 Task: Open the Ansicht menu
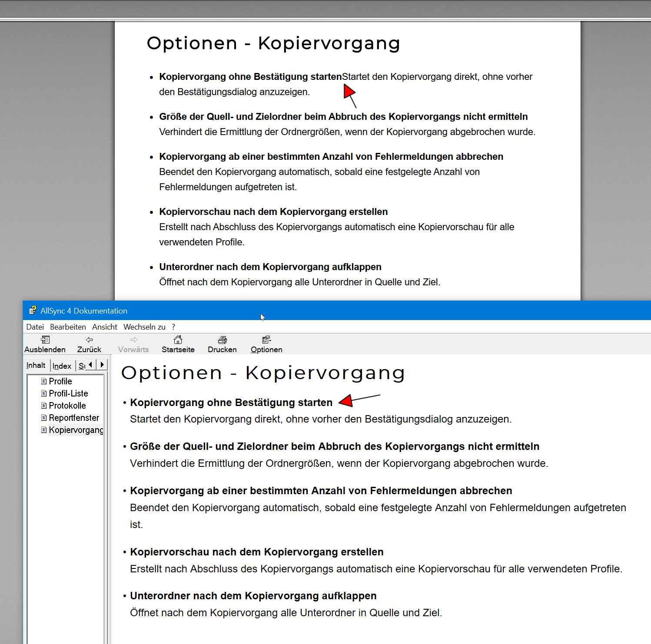tap(105, 327)
